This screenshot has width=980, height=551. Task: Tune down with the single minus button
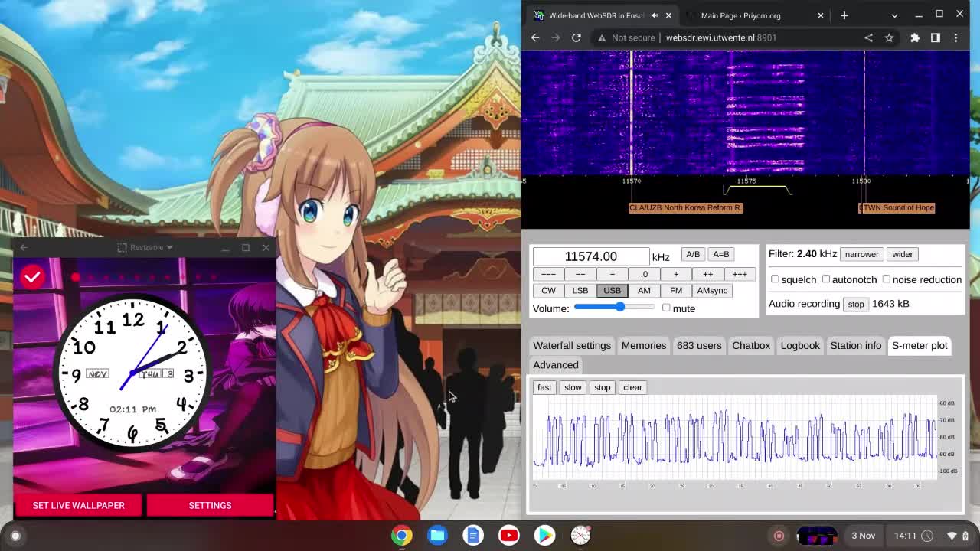coord(612,274)
